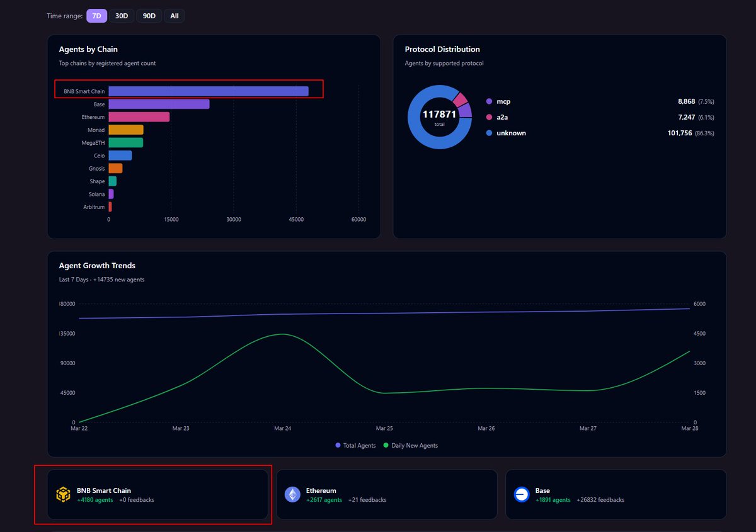Select the All time range tab
Image resolution: width=756 pixels, height=532 pixels.
coord(174,16)
